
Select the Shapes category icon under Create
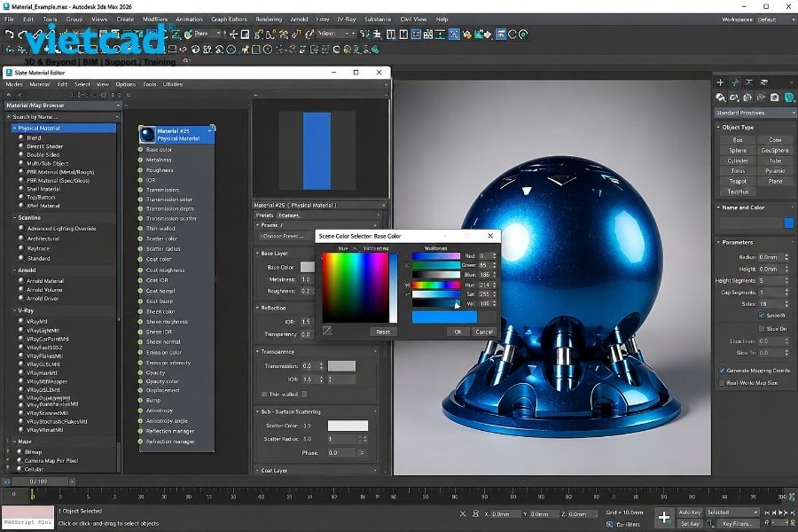pos(734,98)
